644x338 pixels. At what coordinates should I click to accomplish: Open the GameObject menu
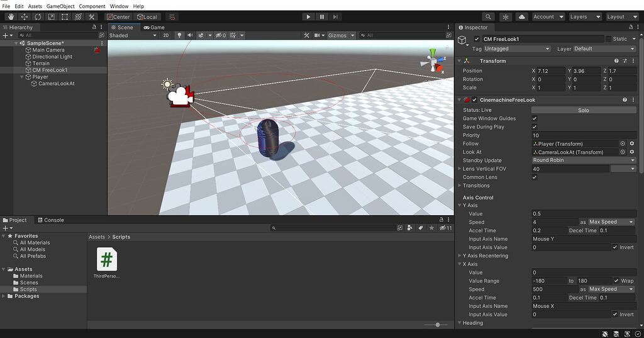click(60, 6)
